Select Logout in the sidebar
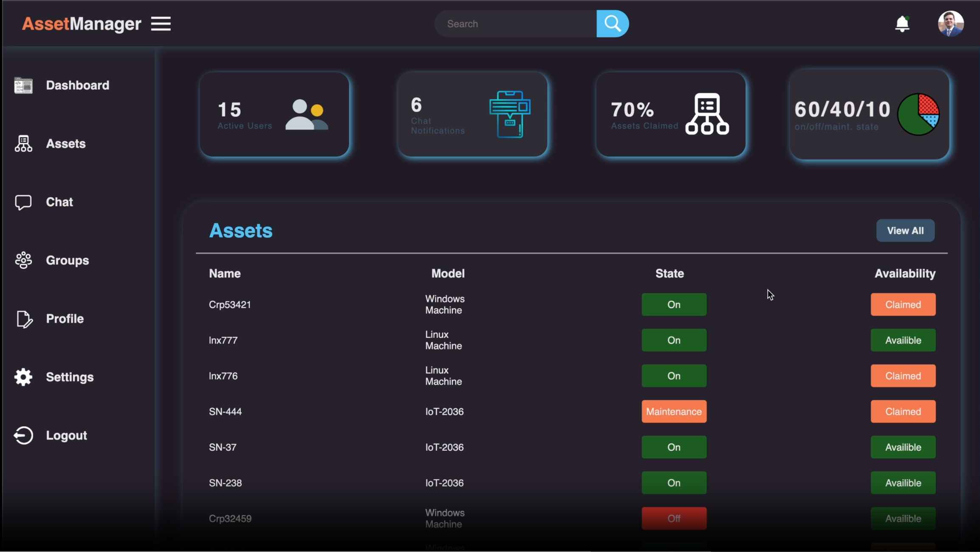Screen dimensions: 980x552 click(66, 435)
